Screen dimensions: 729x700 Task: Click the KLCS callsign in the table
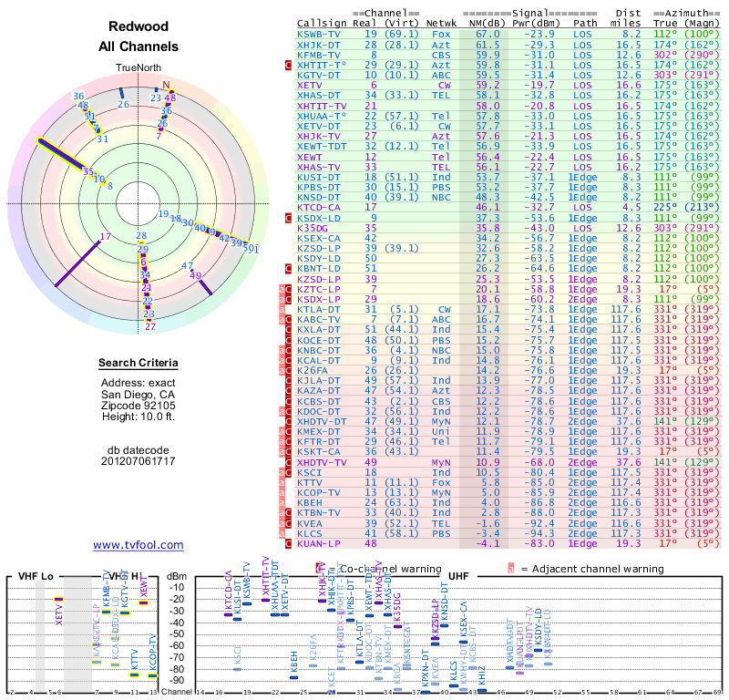click(x=309, y=533)
